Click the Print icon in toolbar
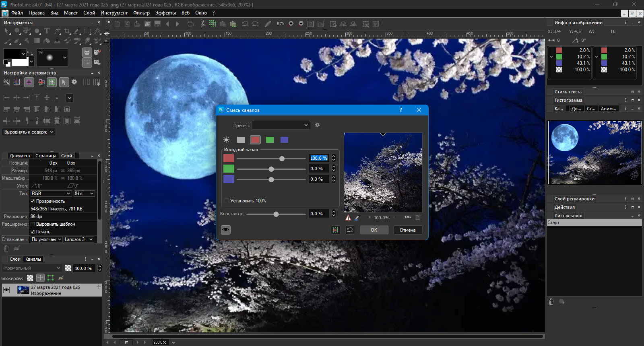Screen dimensions: 644x346 190,24
